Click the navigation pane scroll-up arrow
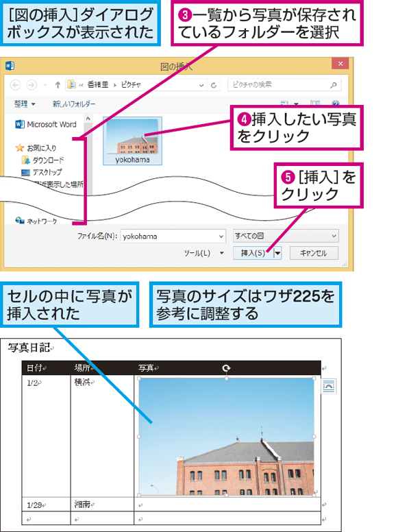 88,119
